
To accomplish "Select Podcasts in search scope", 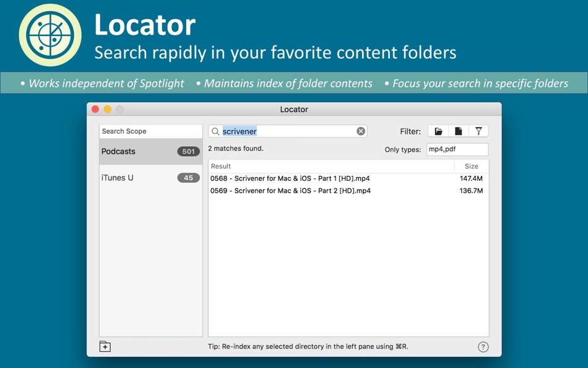I will (151, 151).
